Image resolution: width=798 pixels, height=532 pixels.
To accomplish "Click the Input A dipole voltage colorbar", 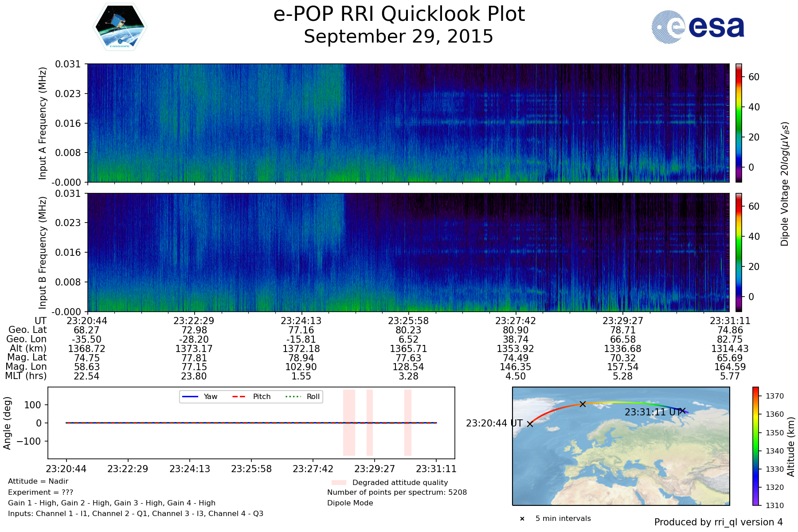I will pyautogui.click(x=739, y=123).
